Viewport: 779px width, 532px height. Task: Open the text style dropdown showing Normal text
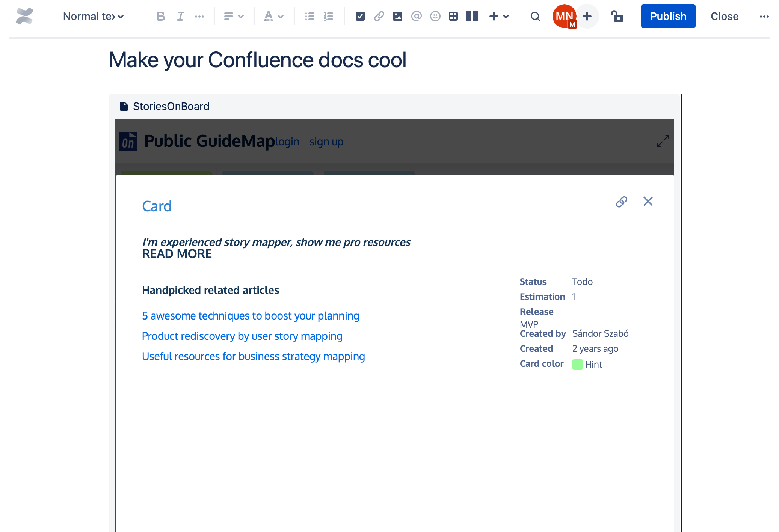[x=93, y=16]
